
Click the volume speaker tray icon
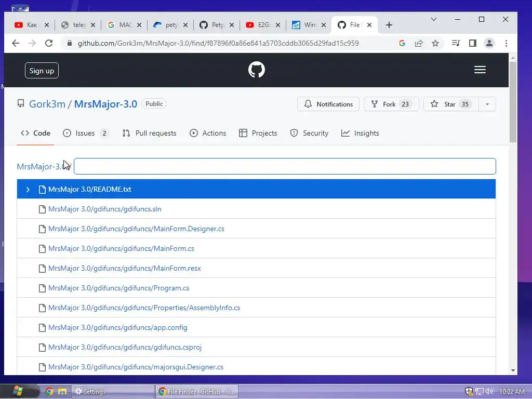[489, 392]
